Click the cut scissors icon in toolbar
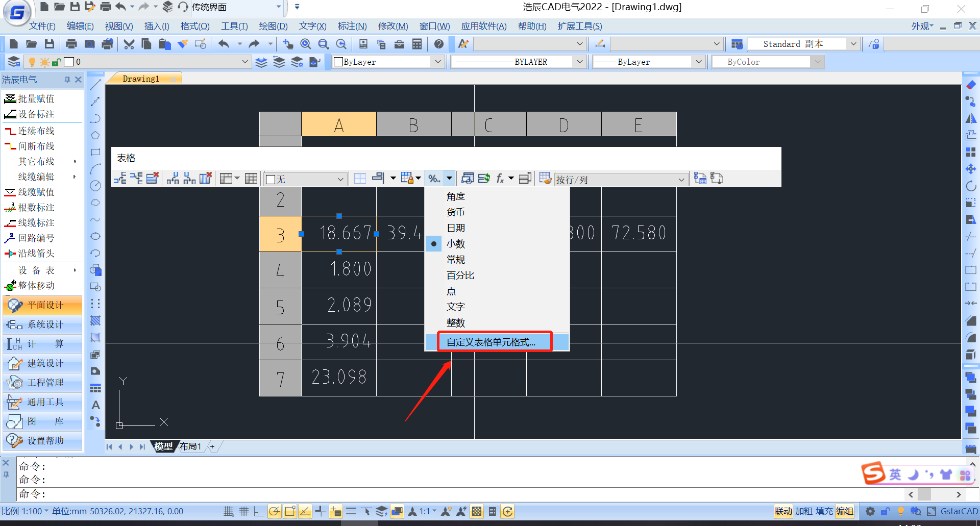The height and width of the screenshot is (526, 980). [129, 44]
